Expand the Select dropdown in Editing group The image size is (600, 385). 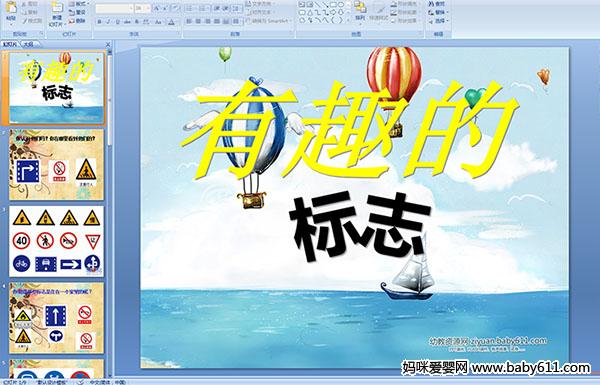coord(439,21)
